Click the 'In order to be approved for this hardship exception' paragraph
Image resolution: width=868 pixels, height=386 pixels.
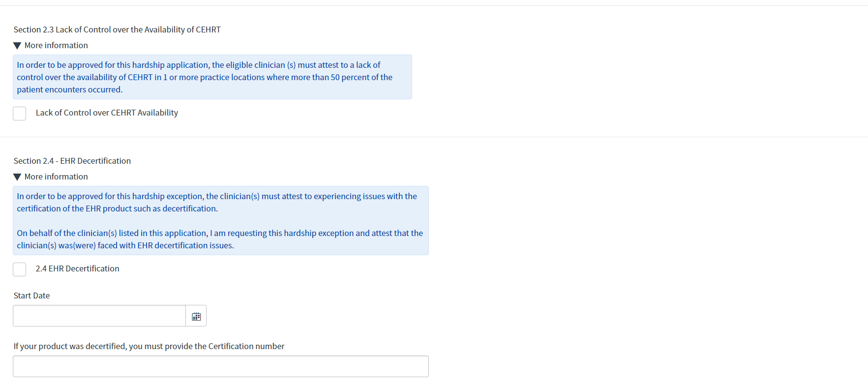216,202
